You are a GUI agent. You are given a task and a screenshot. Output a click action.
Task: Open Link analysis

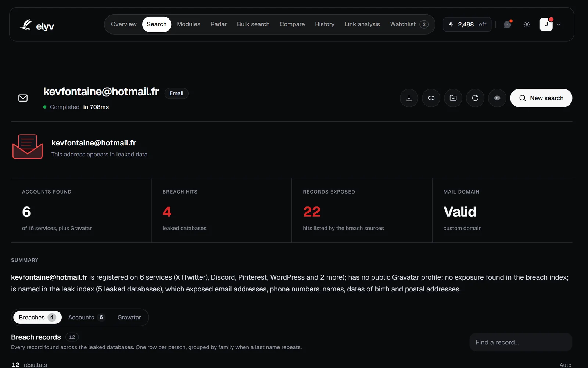(362, 24)
